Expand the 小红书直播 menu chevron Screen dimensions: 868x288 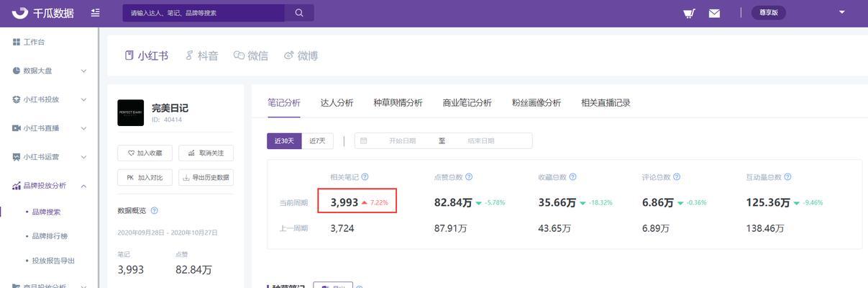point(83,128)
